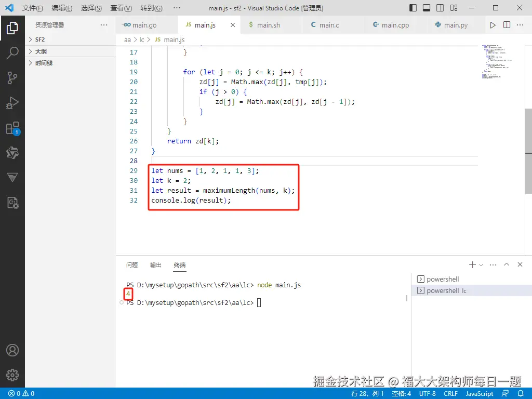Open the Testing funnel icon in activity bar

[x=12, y=178]
